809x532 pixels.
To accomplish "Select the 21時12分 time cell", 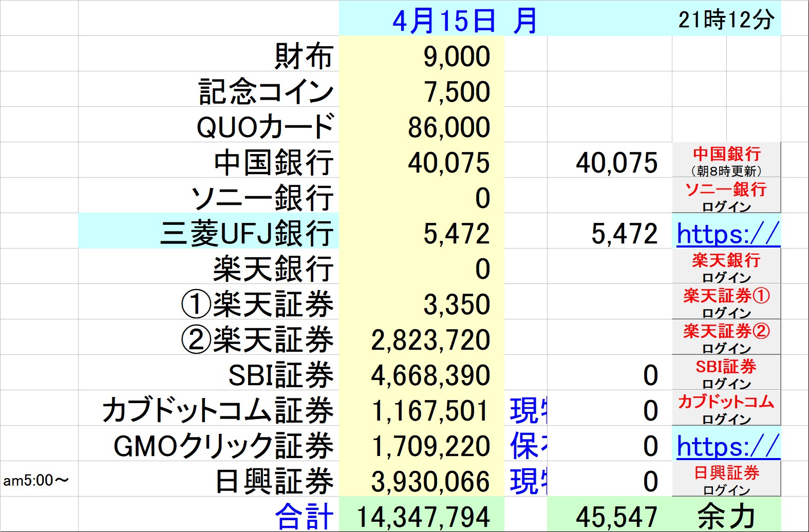I will (726, 18).
